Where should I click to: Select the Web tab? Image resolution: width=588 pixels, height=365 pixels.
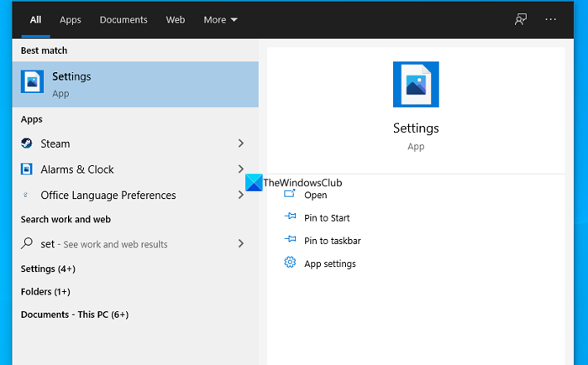[x=176, y=19]
